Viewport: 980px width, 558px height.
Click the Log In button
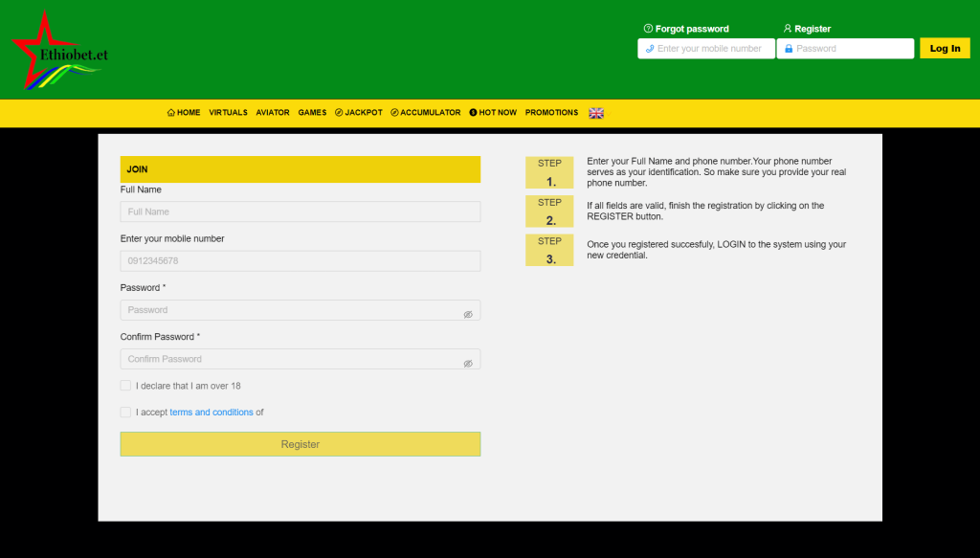[x=945, y=48]
